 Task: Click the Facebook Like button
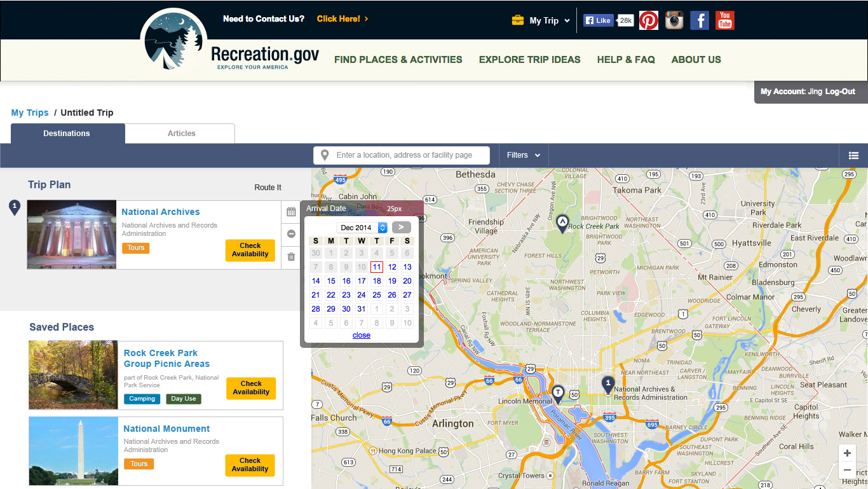pos(598,20)
